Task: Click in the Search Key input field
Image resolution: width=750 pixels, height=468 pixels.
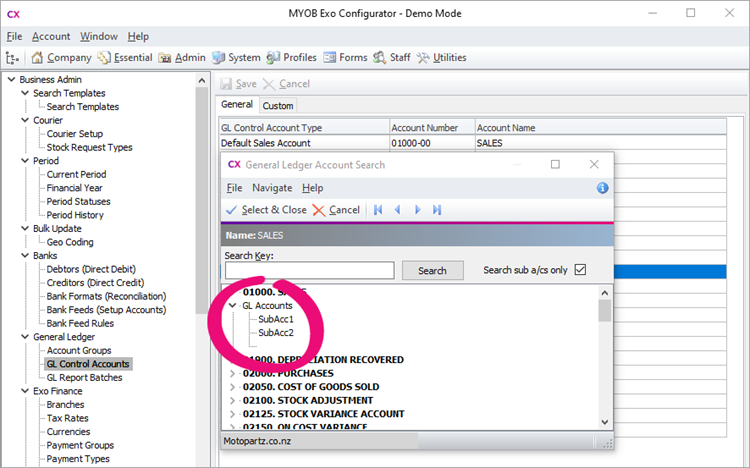Action: 309,271
